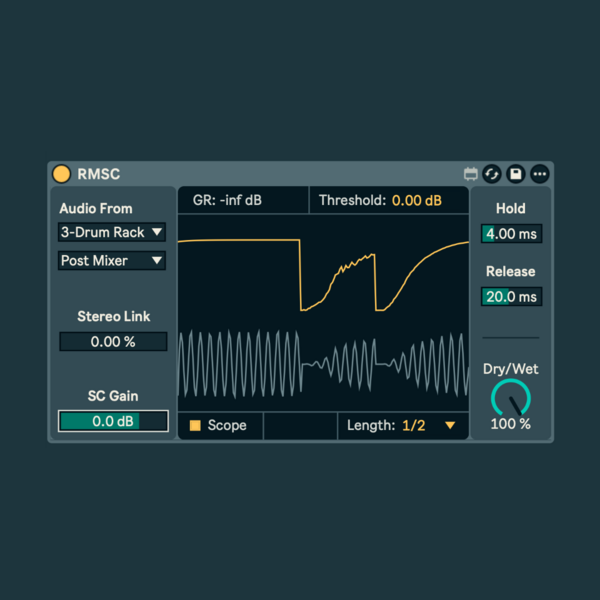
Task: Click the Release 20.0 ms field
Action: [x=511, y=297]
